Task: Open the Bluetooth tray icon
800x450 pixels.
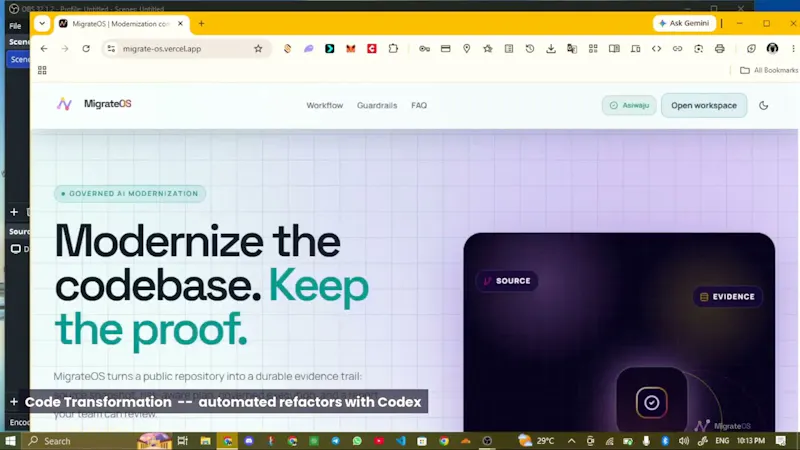Action: [x=665, y=441]
